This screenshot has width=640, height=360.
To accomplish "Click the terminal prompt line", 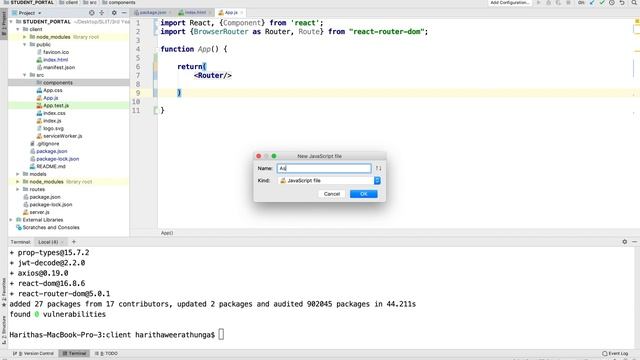I will (x=117, y=335).
